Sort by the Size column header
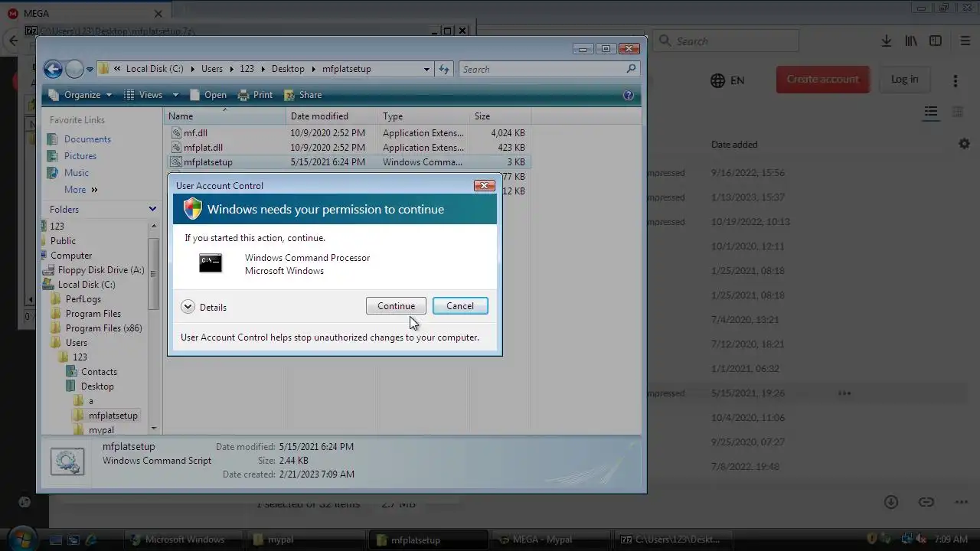The width and height of the screenshot is (980, 551). (500, 116)
